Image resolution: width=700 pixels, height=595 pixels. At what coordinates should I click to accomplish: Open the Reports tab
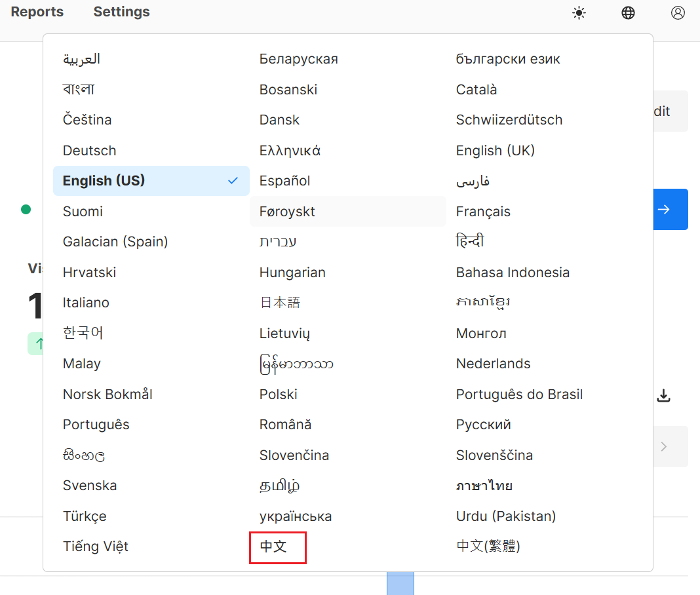coord(37,12)
